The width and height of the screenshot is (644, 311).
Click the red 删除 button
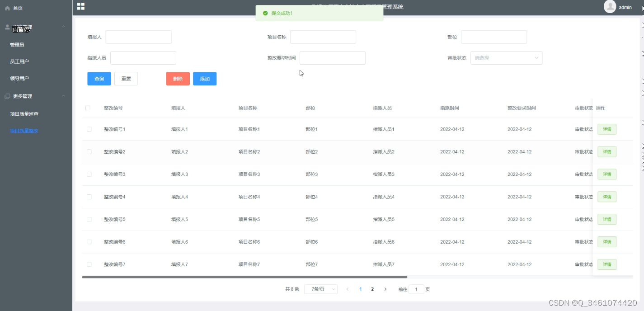(178, 79)
